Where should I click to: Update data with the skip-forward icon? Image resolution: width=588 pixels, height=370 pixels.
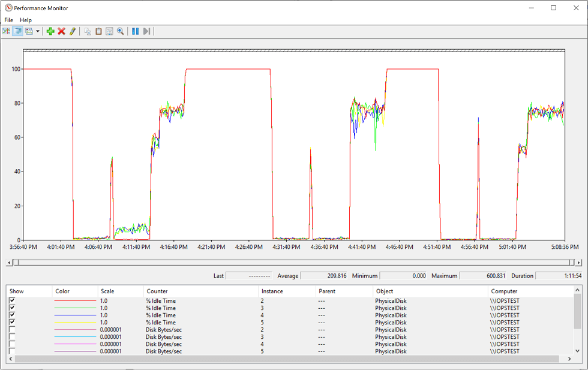click(x=147, y=31)
